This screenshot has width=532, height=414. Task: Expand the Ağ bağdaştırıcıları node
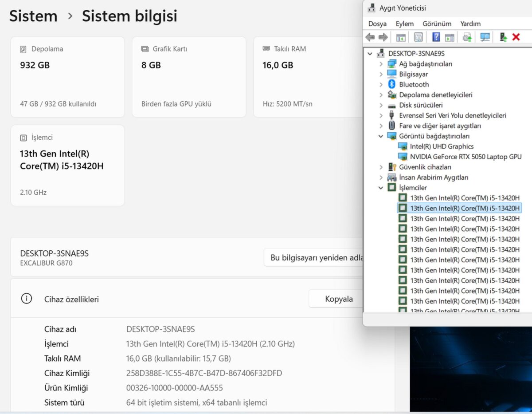point(381,64)
